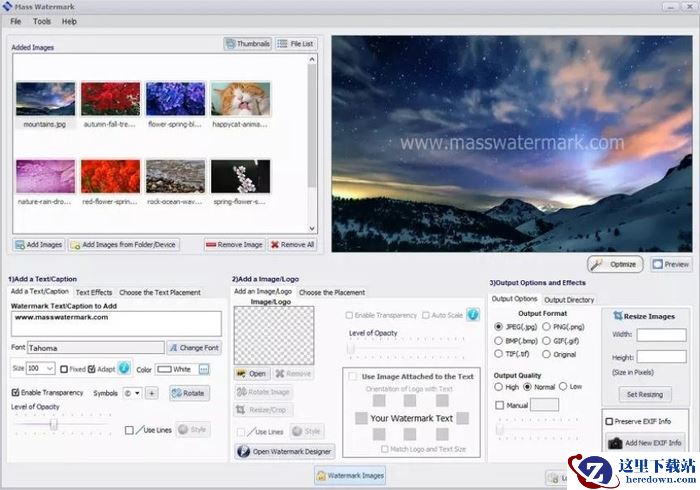700x490 pixels.
Task: Click Add Images button
Action: pyautogui.click(x=39, y=245)
